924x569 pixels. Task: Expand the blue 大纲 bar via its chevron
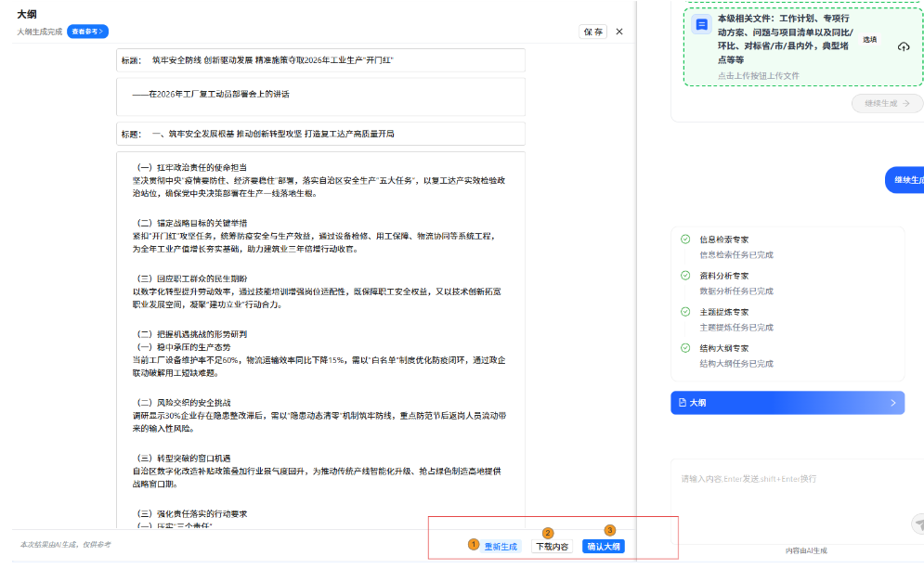(x=892, y=403)
